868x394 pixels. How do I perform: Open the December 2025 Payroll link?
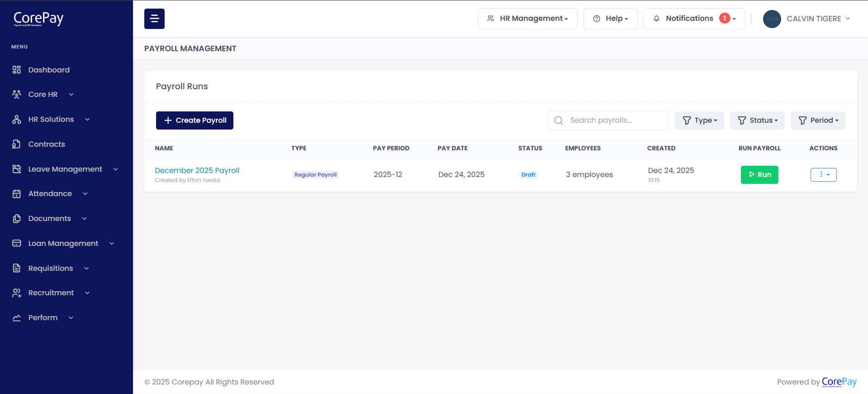[x=197, y=170]
